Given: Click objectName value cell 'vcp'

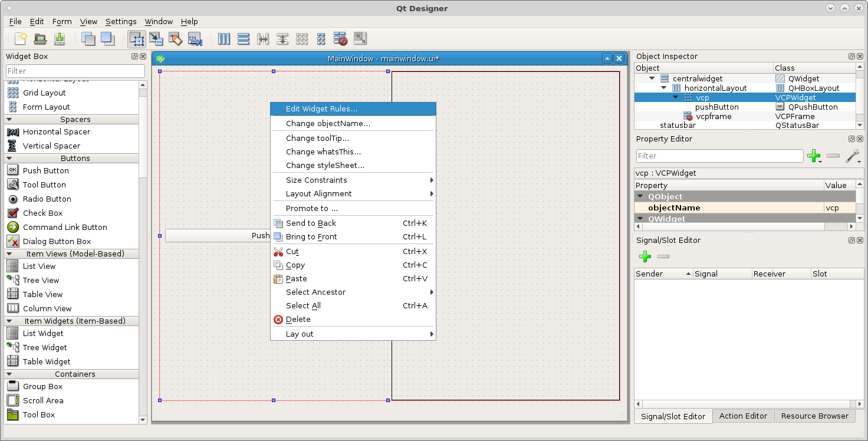Looking at the screenshot, I should point(839,208).
